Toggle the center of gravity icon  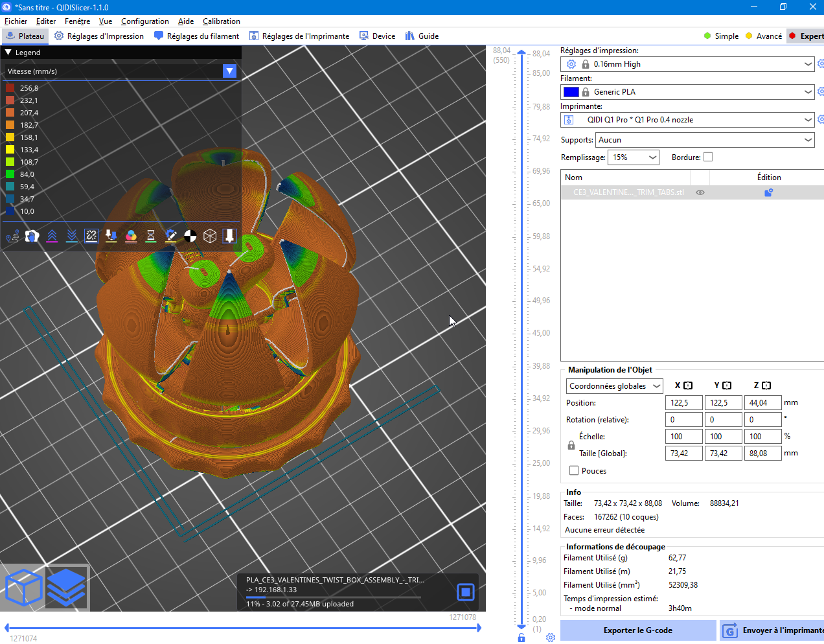click(190, 236)
